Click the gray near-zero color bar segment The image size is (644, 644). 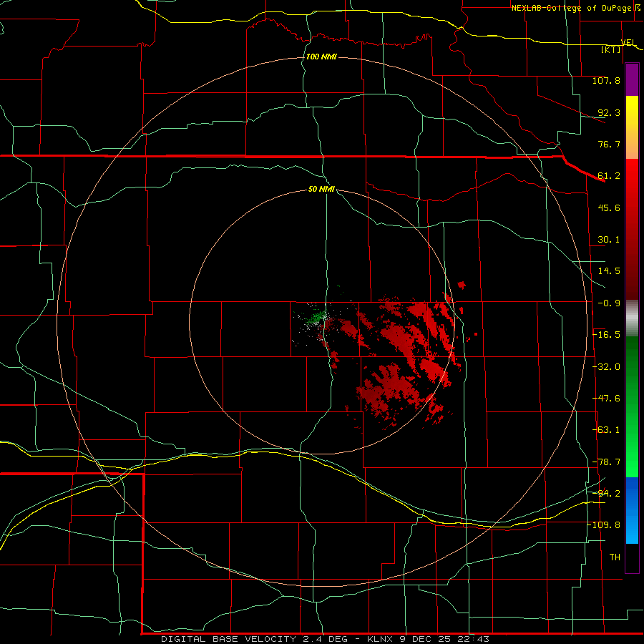click(632, 318)
